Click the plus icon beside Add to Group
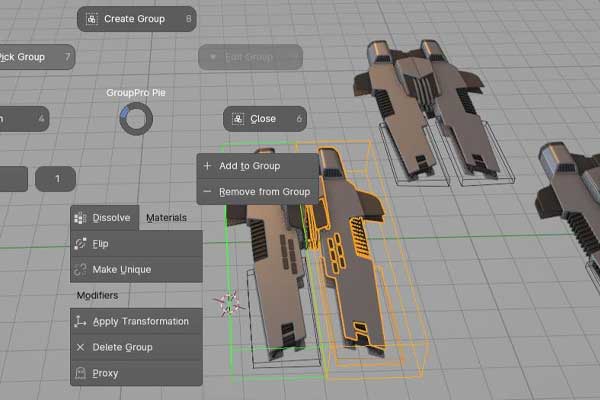 point(207,166)
